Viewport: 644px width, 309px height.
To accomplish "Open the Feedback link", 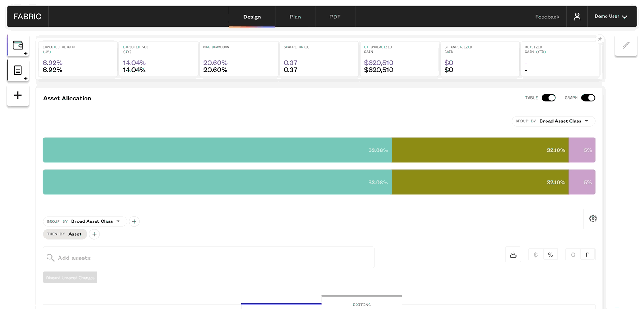I will (x=547, y=17).
